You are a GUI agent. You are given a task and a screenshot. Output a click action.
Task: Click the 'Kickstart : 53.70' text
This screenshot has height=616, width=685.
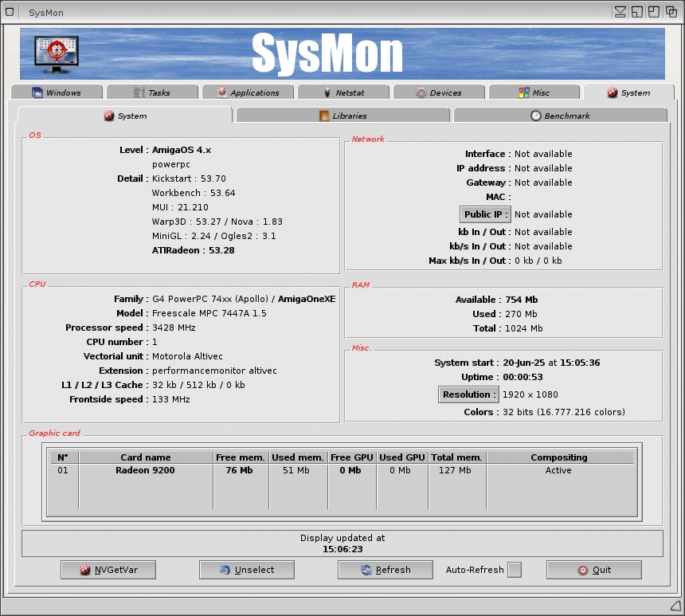189,179
